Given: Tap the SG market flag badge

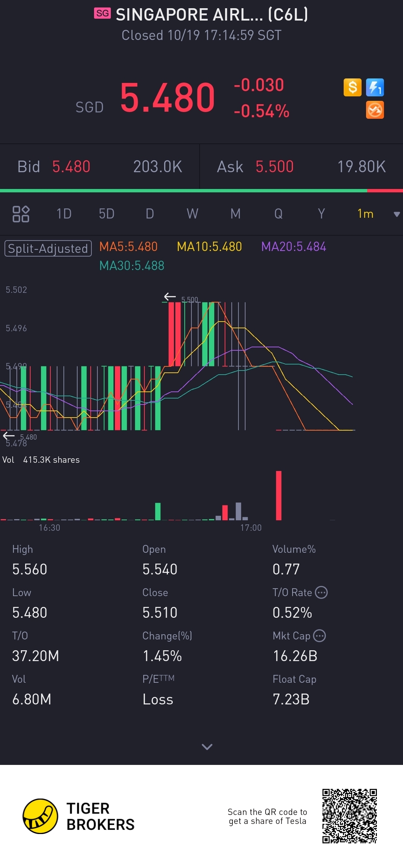Looking at the screenshot, I should pyautogui.click(x=102, y=13).
